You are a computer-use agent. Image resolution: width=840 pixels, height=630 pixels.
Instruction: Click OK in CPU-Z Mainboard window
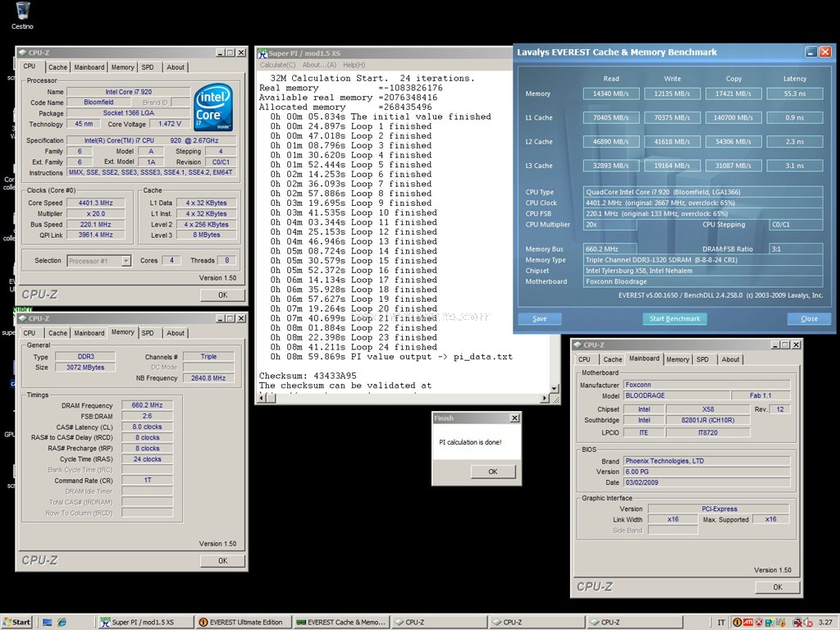778,587
